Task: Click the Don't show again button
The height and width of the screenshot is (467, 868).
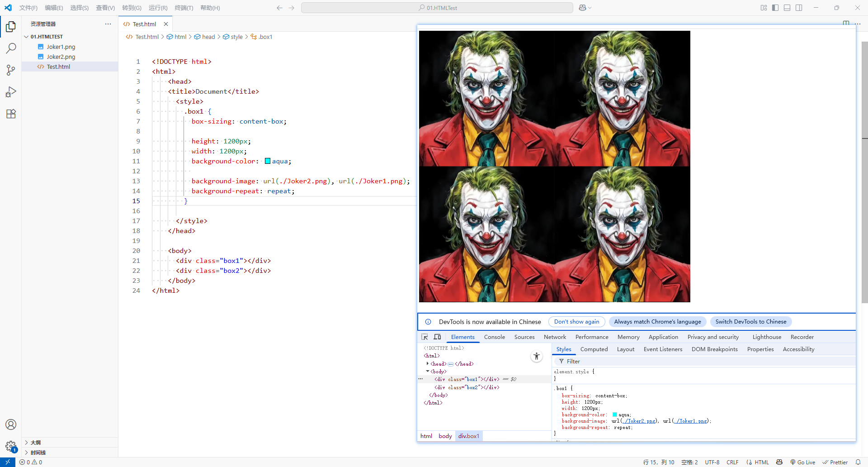Action: click(x=576, y=322)
